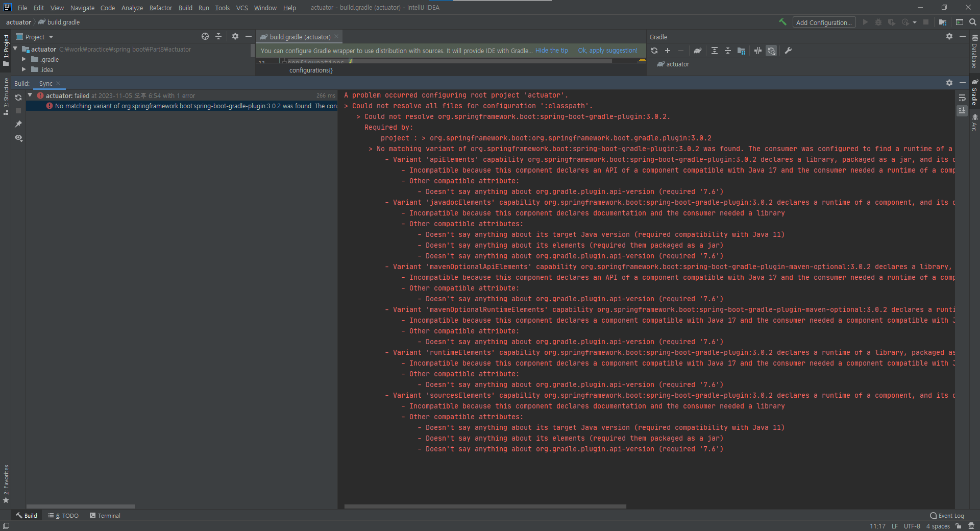Collapse the actuator failed error entry

(x=29, y=95)
